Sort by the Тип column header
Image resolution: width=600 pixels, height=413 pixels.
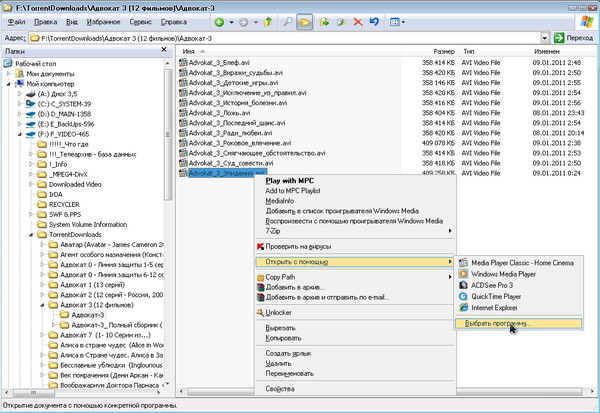click(x=494, y=51)
